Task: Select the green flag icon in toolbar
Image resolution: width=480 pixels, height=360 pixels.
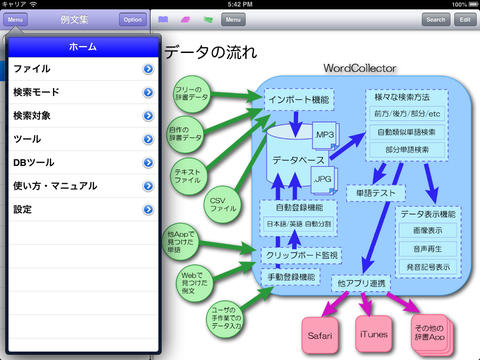Action: coord(208,20)
